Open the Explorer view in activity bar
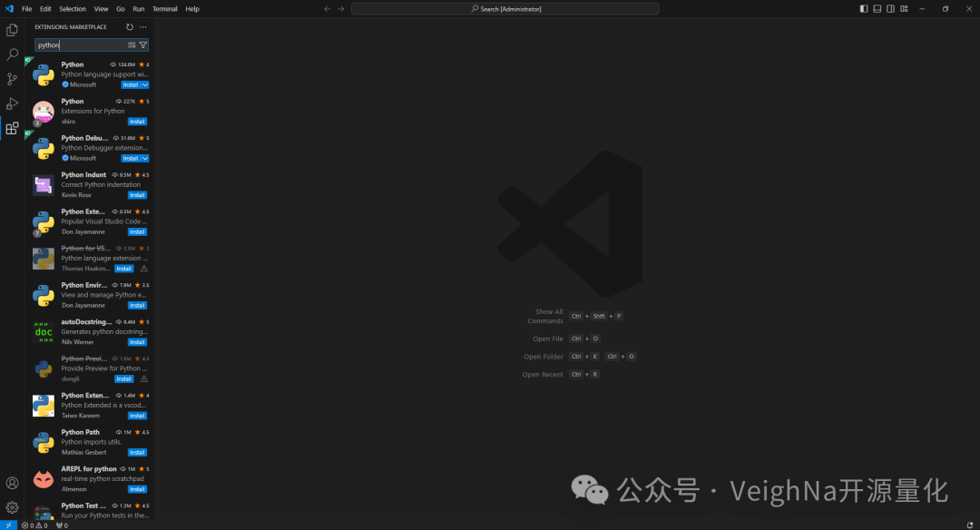The image size is (980, 530). click(12, 30)
